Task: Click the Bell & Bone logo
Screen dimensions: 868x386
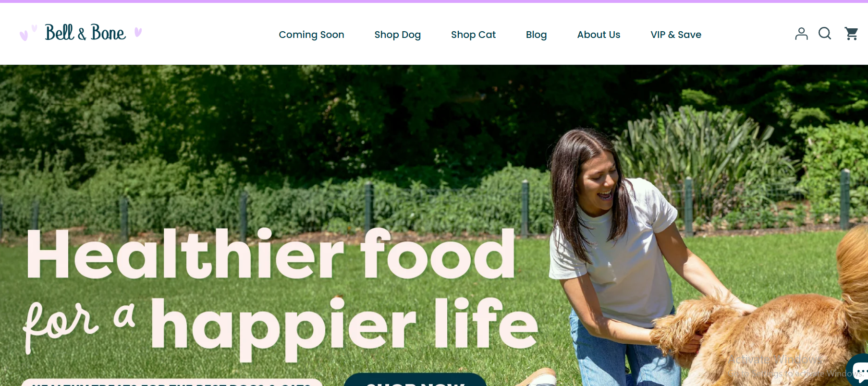Action: coord(86,33)
